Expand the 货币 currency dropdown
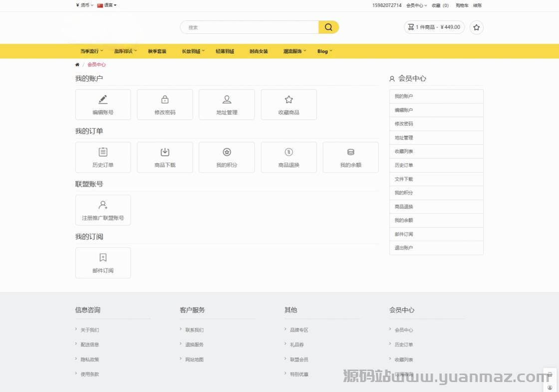The width and height of the screenshot is (559, 392). click(x=84, y=5)
